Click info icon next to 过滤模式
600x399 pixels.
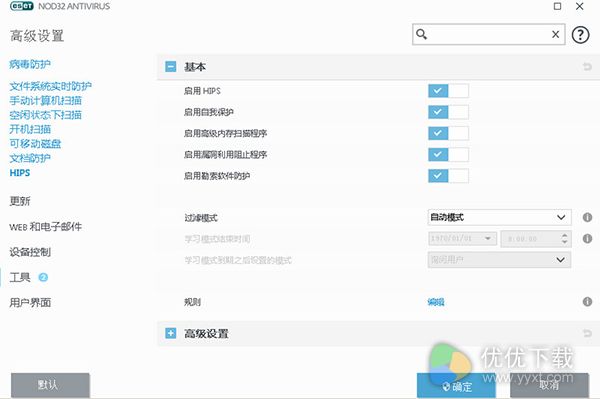587,217
